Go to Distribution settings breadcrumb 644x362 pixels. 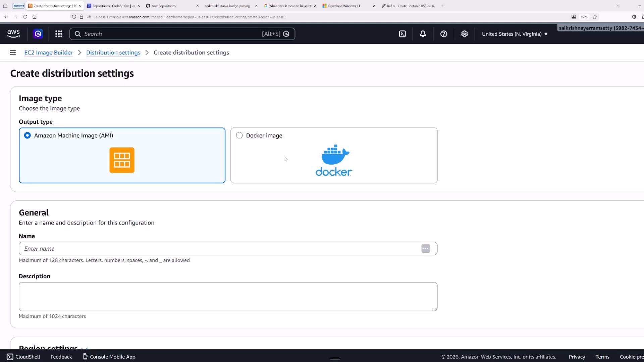(x=113, y=53)
